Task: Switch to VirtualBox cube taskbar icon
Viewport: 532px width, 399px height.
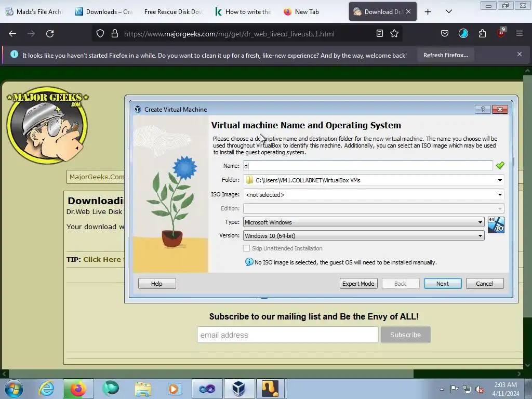Action: tap(239, 389)
